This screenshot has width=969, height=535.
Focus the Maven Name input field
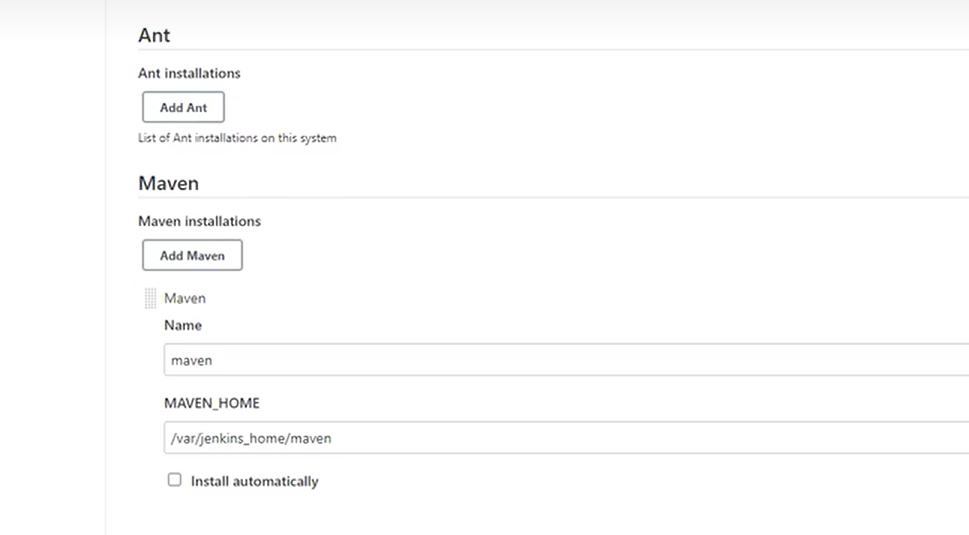point(565,360)
